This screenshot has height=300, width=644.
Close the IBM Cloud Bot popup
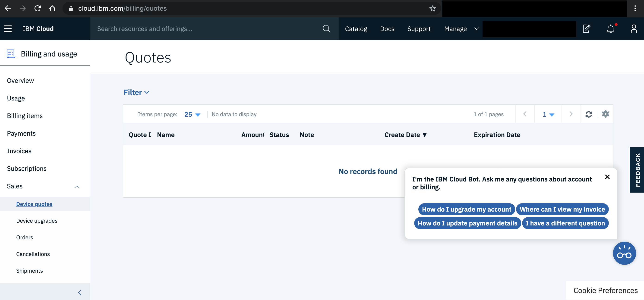click(607, 177)
